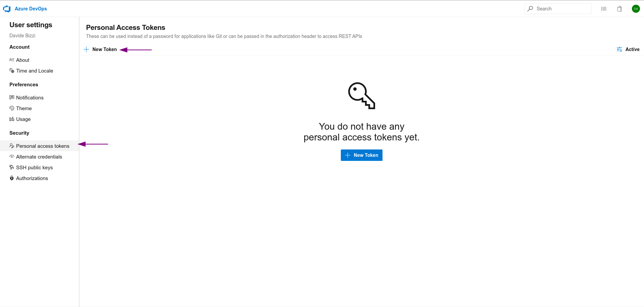Viewport: 644px width, 307px height.
Task: Open the user avatar profile menu
Action: pos(636,9)
